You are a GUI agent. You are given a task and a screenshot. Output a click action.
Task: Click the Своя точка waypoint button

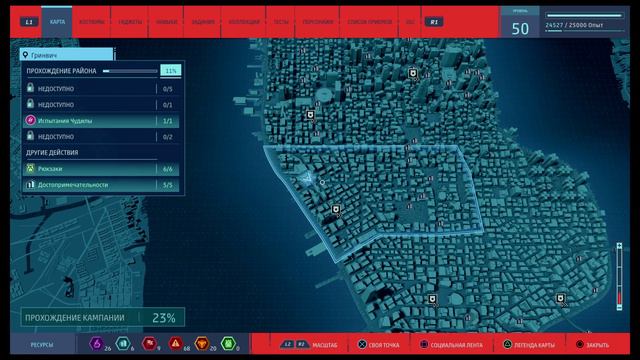point(378,345)
